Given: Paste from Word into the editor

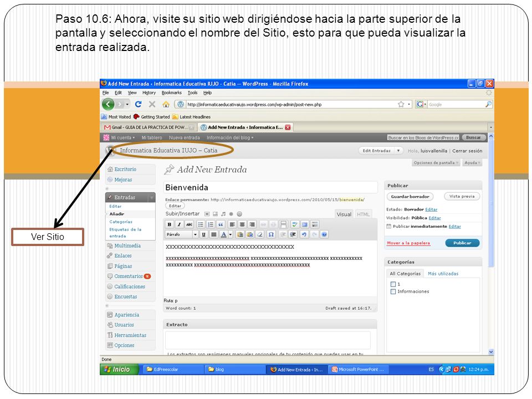Looking at the screenshot, I should point(250,234).
